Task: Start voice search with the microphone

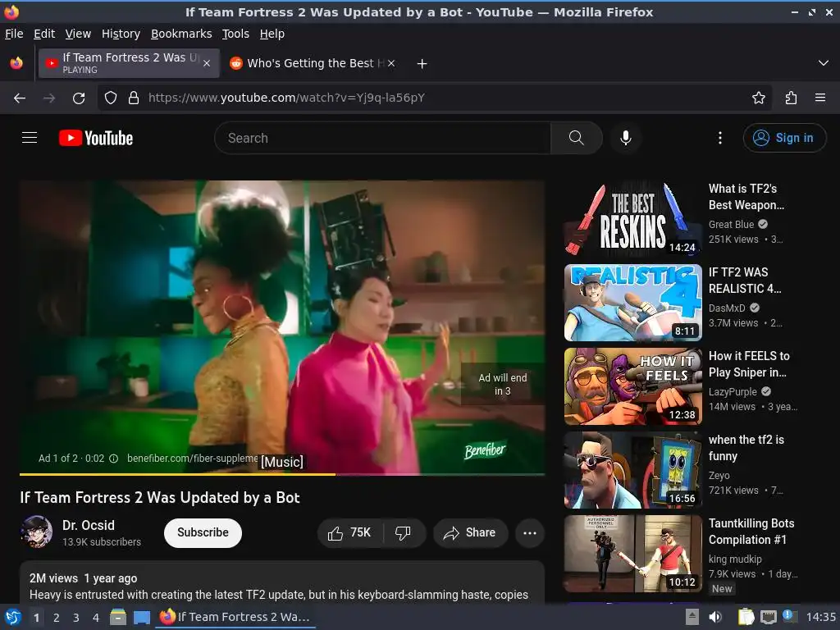Action: pos(625,138)
